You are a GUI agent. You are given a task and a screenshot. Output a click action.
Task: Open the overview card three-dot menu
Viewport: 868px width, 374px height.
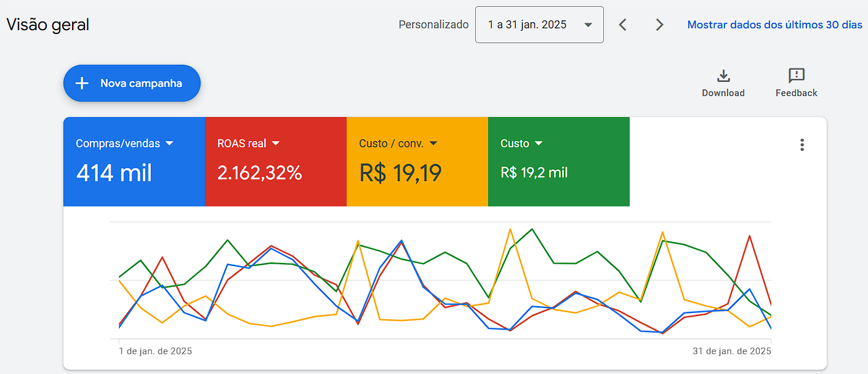click(x=802, y=144)
